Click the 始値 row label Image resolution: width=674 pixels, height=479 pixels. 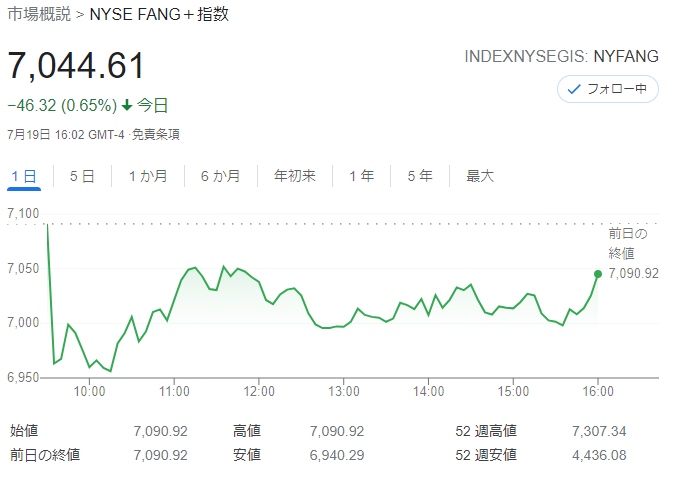point(24,431)
